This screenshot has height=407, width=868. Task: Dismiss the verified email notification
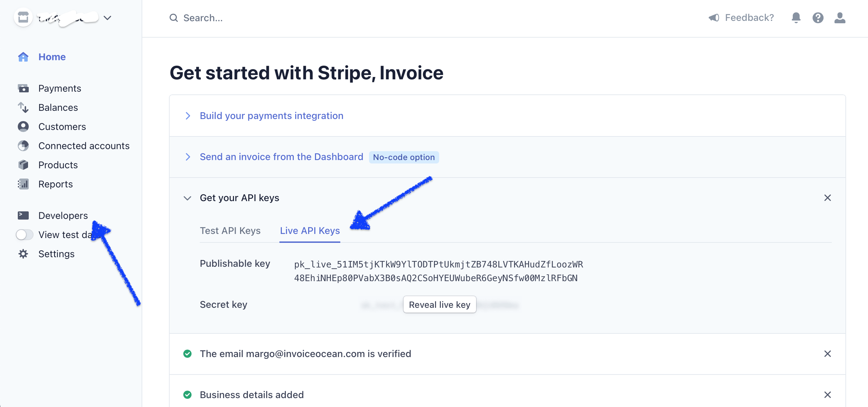[828, 354]
